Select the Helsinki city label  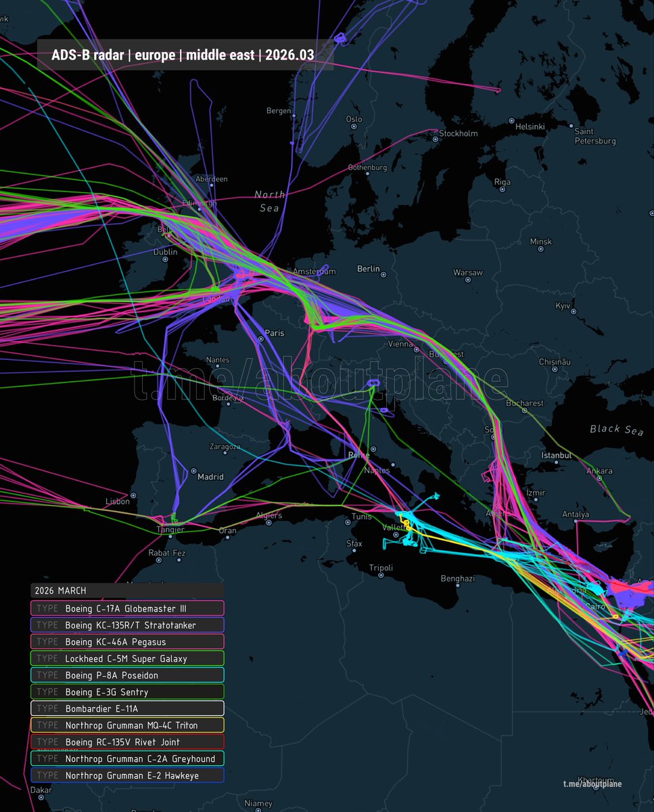[530, 127]
